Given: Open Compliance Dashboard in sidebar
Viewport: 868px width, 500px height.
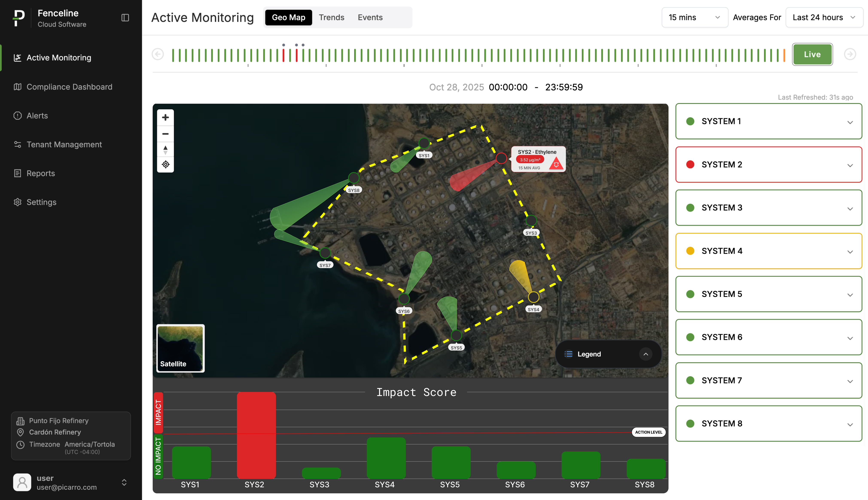Looking at the screenshot, I should [x=69, y=87].
